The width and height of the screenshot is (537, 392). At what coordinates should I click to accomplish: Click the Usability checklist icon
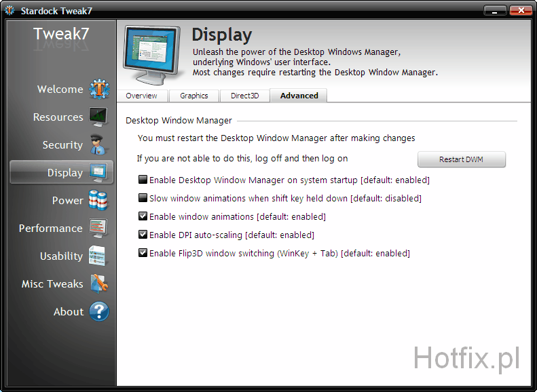coord(97,256)
